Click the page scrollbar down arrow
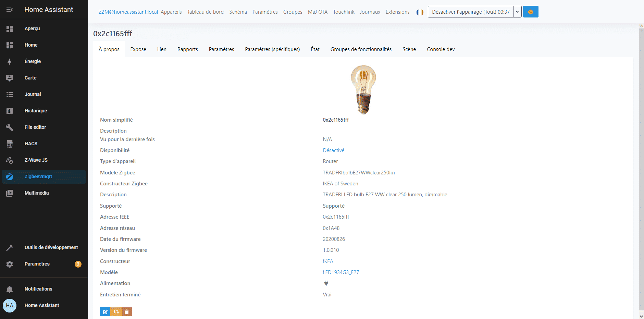The image size is (644, 319). pyautogui.click(x=641, y=316)
